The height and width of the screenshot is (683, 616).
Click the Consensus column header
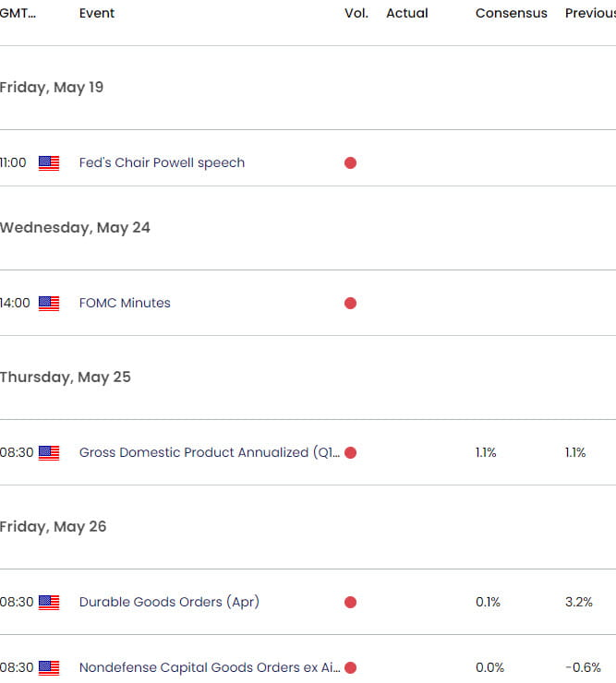(x=511, y=13)
